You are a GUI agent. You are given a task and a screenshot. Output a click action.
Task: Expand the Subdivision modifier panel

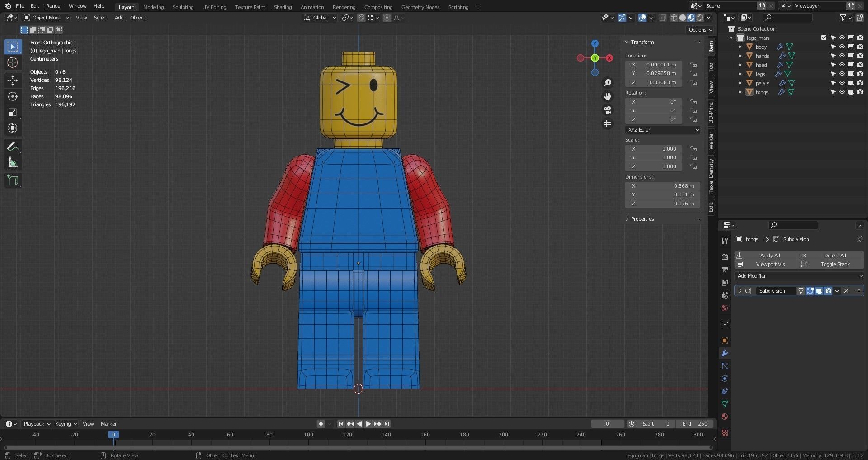(x=740, y=291)
